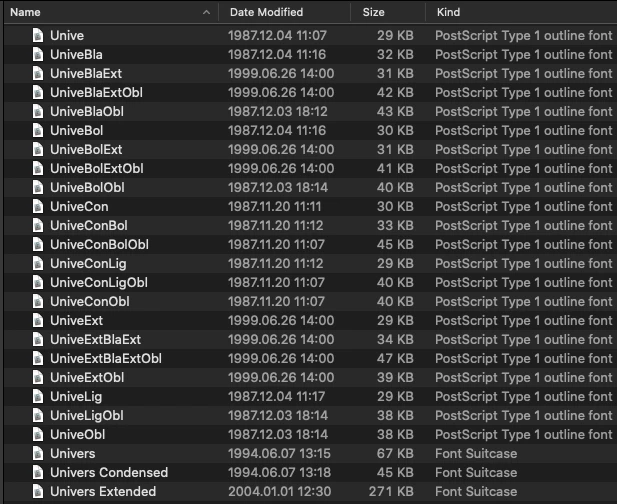Click the UniveBlaObl document icon
Image resolution: width=617 pixels, height=504 pixels.
pos(38,111)
